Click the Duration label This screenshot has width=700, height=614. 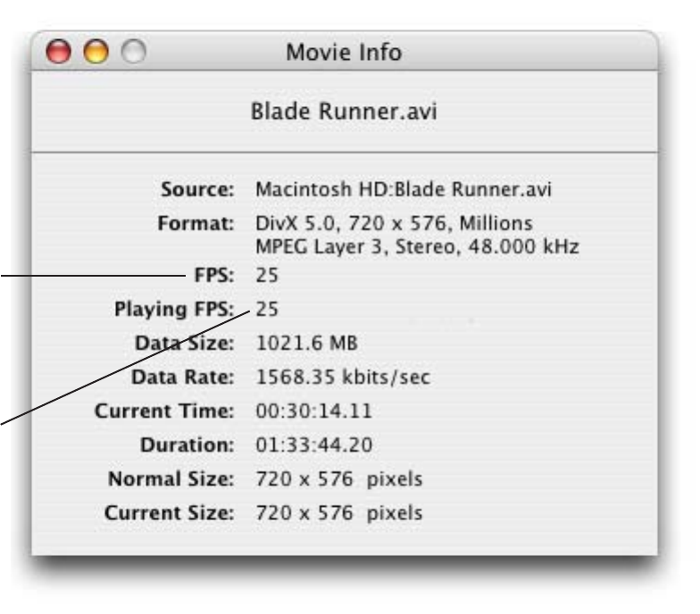point(187,445)
